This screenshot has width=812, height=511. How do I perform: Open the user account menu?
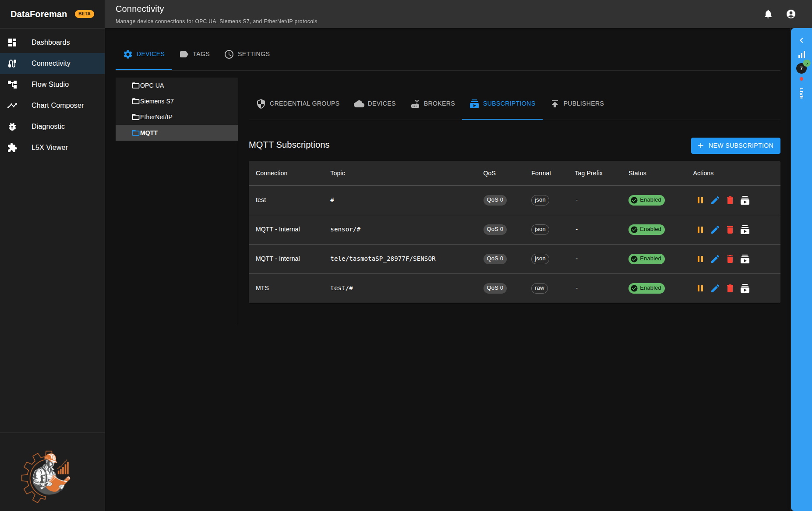[x=791, y=14]
